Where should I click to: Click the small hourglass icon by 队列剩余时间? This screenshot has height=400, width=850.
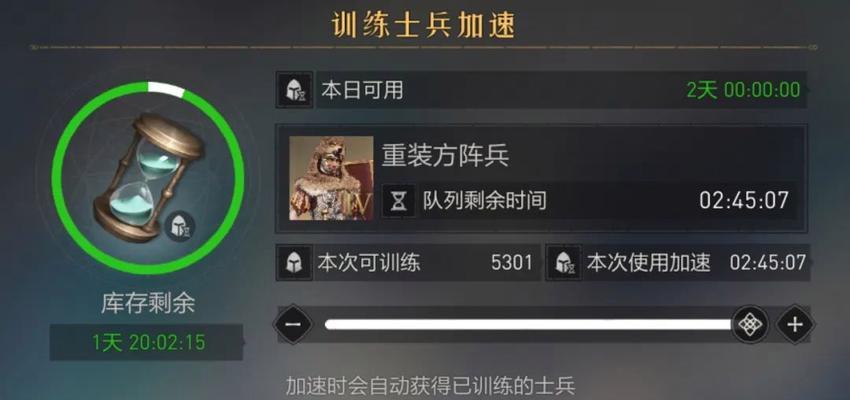400,201
